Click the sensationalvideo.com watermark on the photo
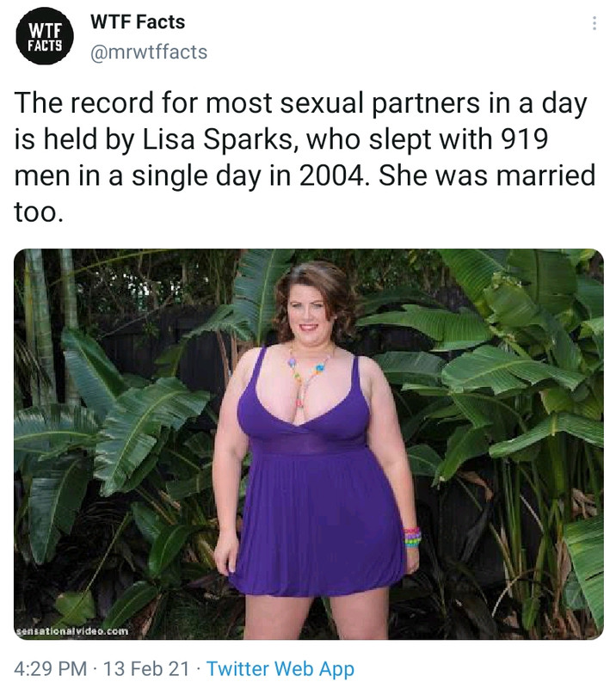The image size is (616, 688). pos(72,631)
